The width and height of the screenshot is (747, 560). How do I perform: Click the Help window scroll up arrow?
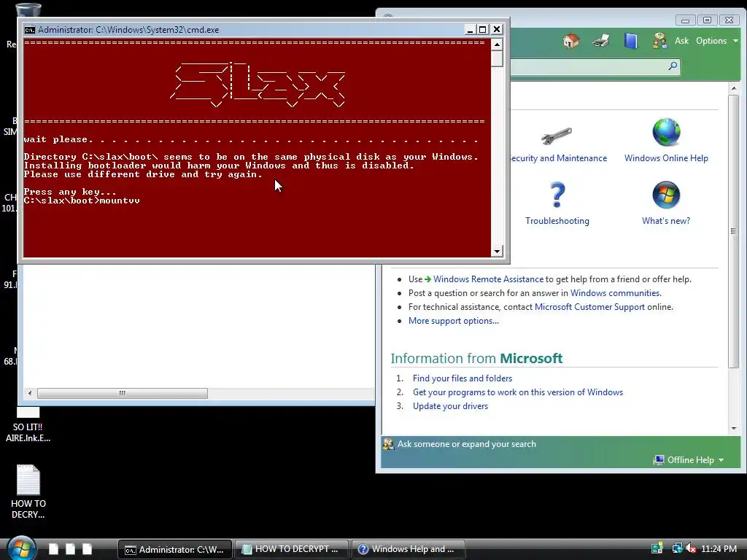[734, 88]
